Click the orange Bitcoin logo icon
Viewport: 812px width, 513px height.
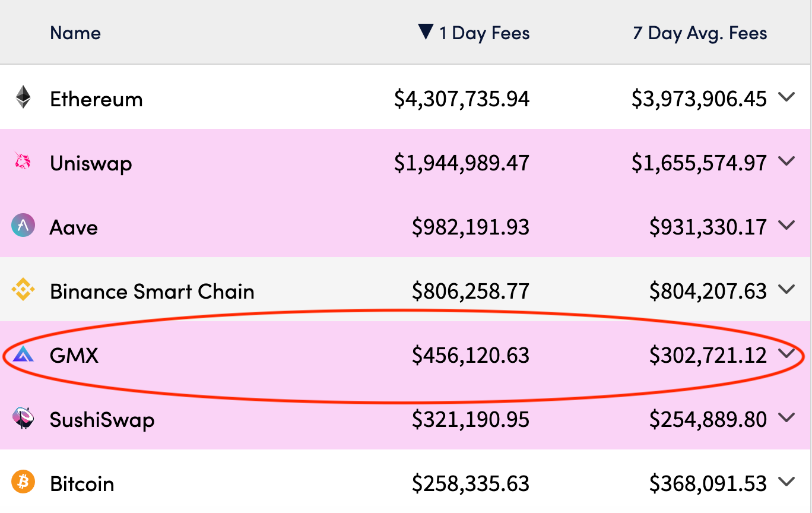pyautogui.click(x=23, y=483)
